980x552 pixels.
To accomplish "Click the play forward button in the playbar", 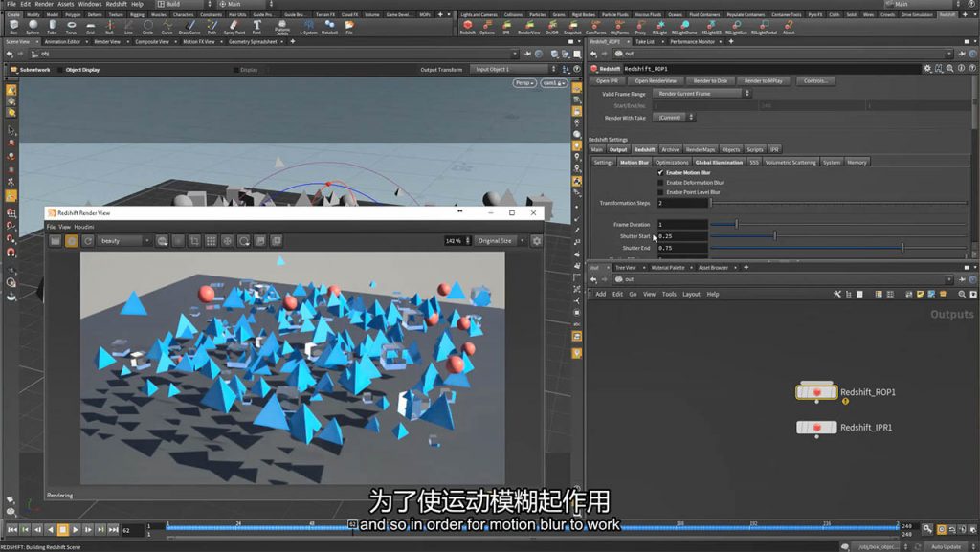I will point(76,530).
